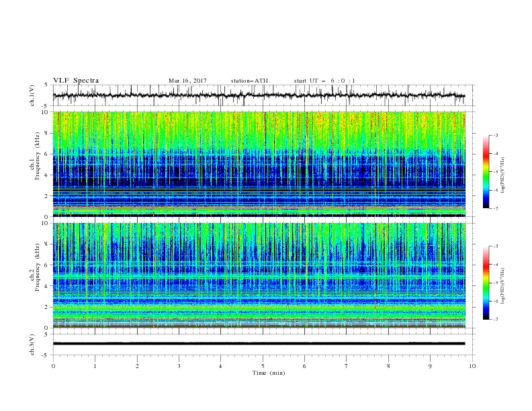Click the ch.1 voltage waveform trace
Image resolution: width=532 pixels, height=411 pixels.
(259, 95)
